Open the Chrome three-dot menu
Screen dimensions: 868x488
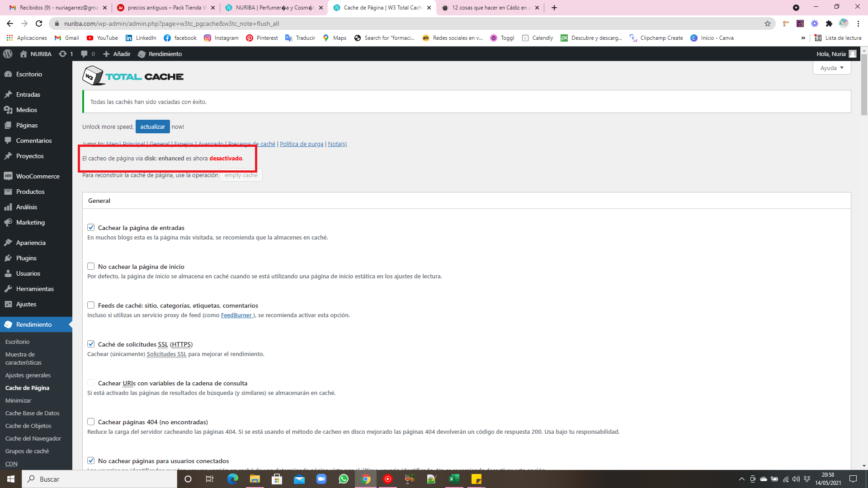(x=858, y=23)
